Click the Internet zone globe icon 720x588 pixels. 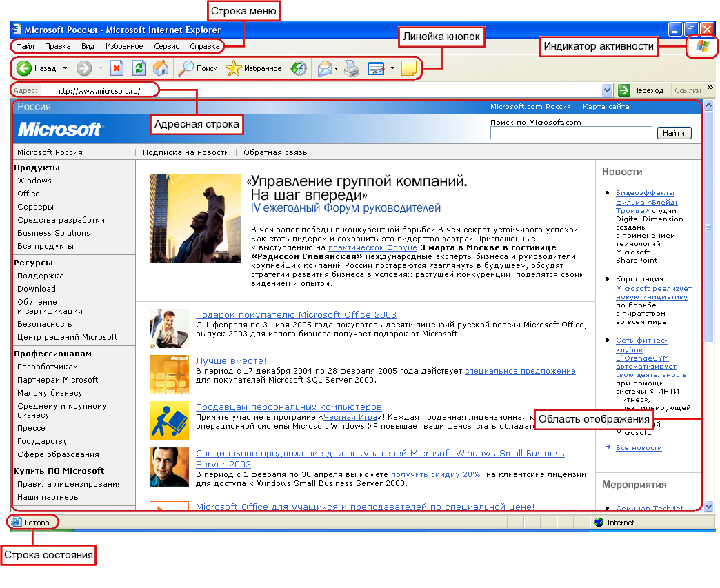tap(599, 522)
